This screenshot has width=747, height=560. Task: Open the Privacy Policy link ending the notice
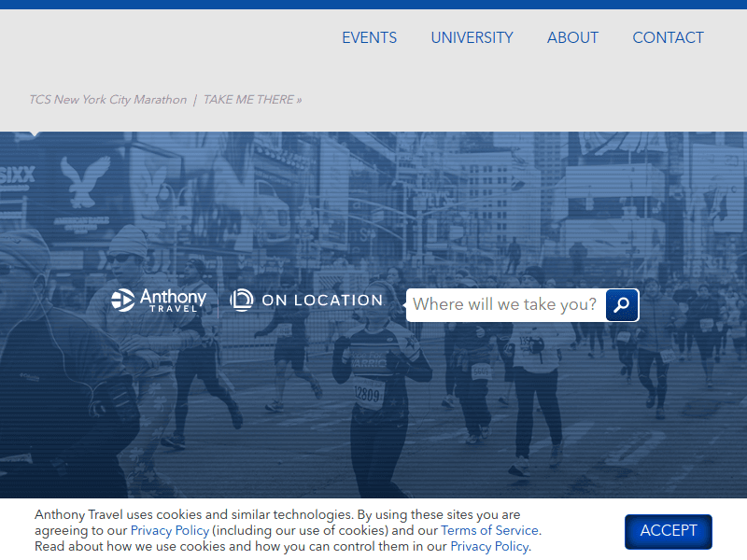[x=489, y=547]
